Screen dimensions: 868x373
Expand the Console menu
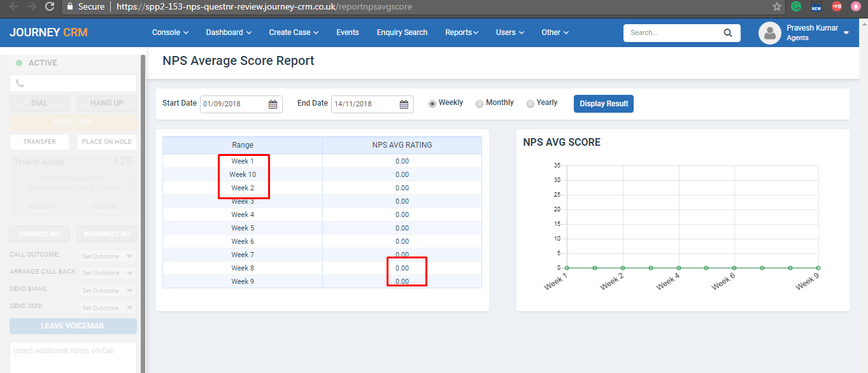click(170, 32)
